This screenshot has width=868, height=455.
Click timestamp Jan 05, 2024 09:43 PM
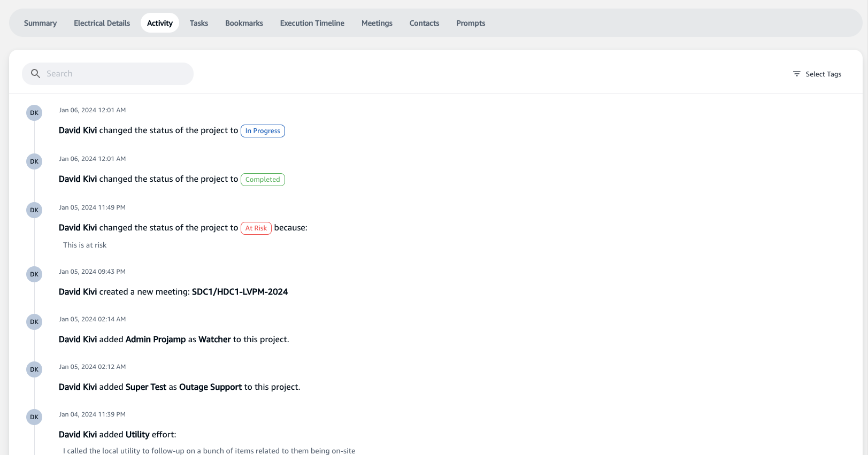click(92, 272)
